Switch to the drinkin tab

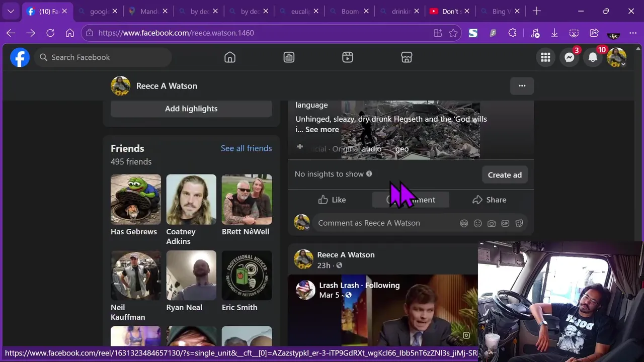pyautogui.click(x=400, y=11)
